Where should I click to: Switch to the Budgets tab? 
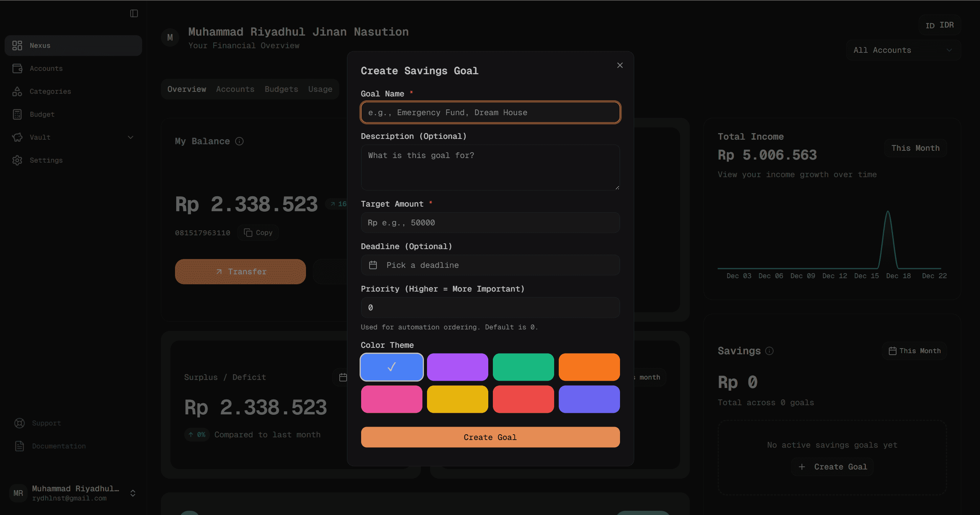(281, 89)
